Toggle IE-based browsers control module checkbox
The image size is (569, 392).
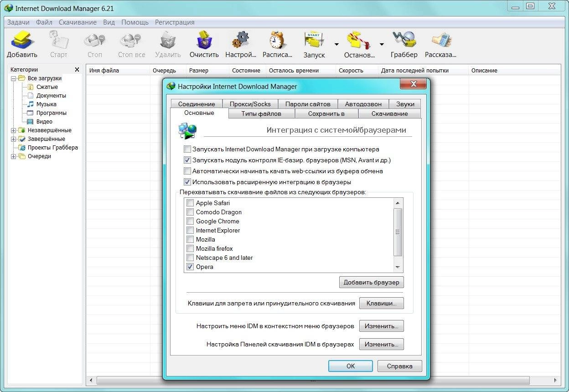click(x=187, y=160)
